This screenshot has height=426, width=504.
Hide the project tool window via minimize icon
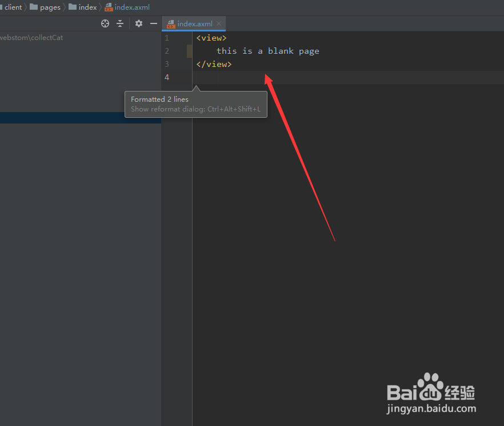[x=153, y=23]
